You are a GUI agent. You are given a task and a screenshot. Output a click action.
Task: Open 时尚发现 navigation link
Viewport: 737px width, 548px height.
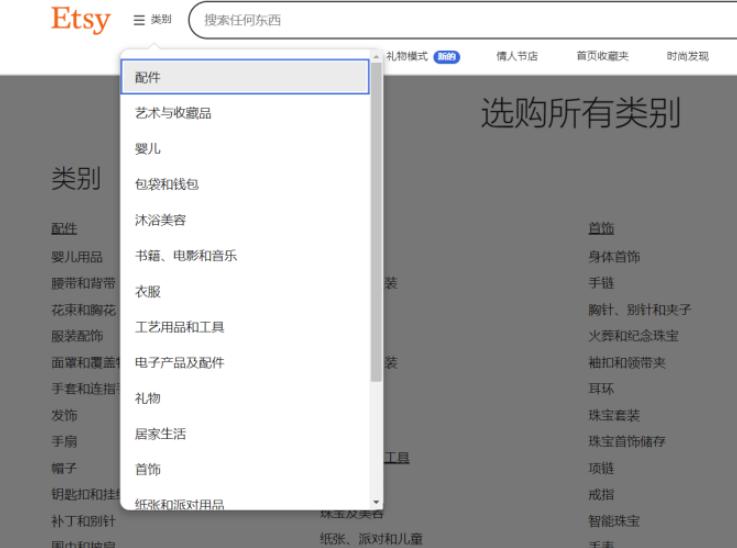pyautogui.click(x=688, y=56)
